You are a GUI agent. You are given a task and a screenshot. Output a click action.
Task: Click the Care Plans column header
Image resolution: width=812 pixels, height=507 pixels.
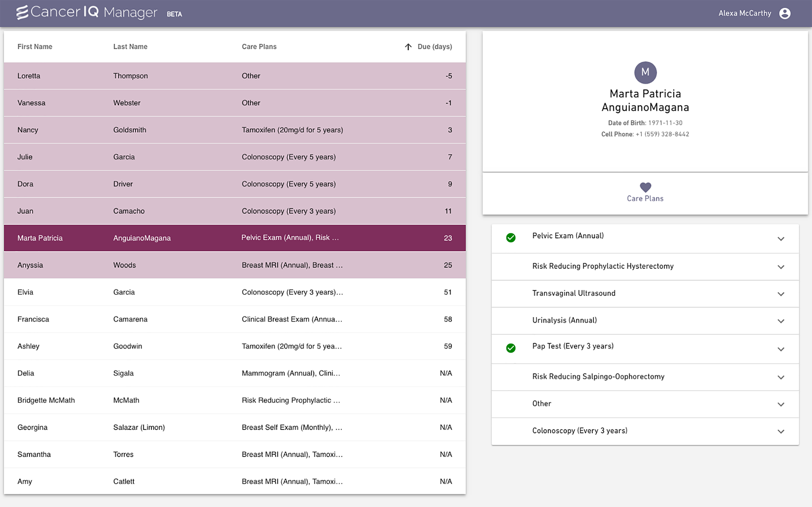click(x=259, y=47)
